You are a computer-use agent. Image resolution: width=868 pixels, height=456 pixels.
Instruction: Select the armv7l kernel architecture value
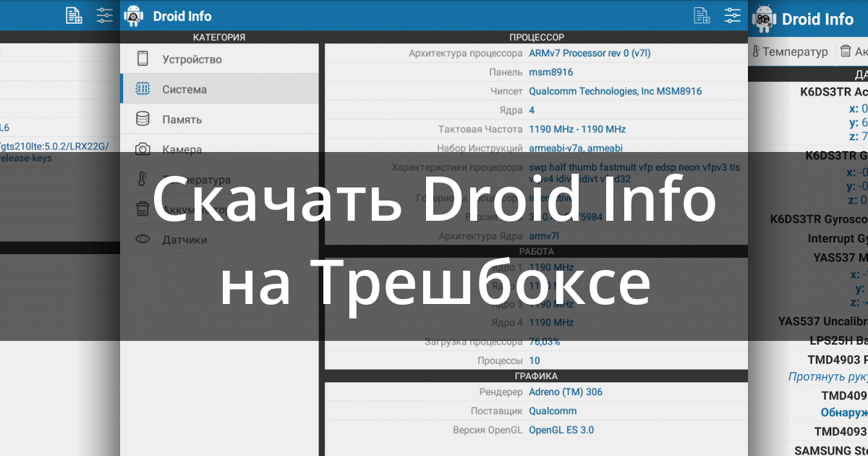[x=544, y=235]
